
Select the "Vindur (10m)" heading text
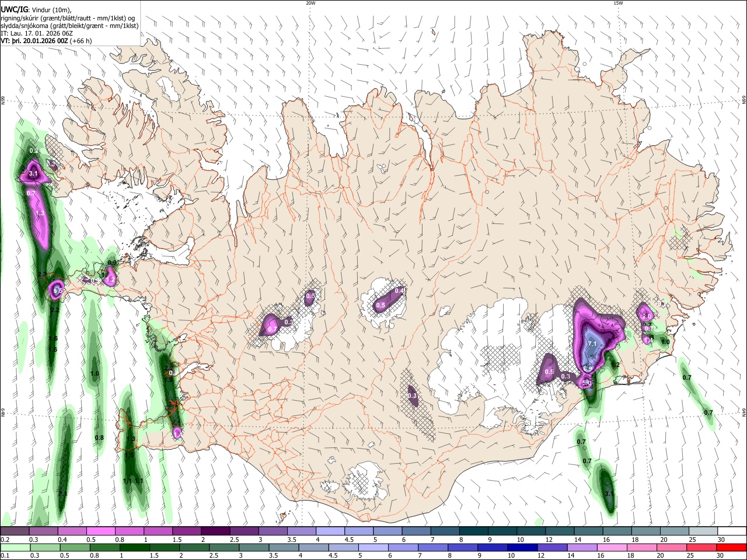click(50, 9)
